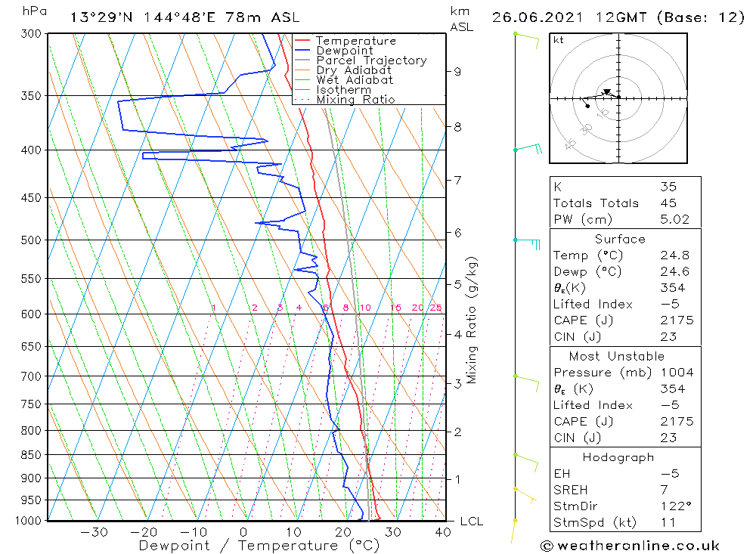The height and width of the screenshot is (554, 756).
Task: Click the wind barb at 850 hPa level
Action: [526, 463]
